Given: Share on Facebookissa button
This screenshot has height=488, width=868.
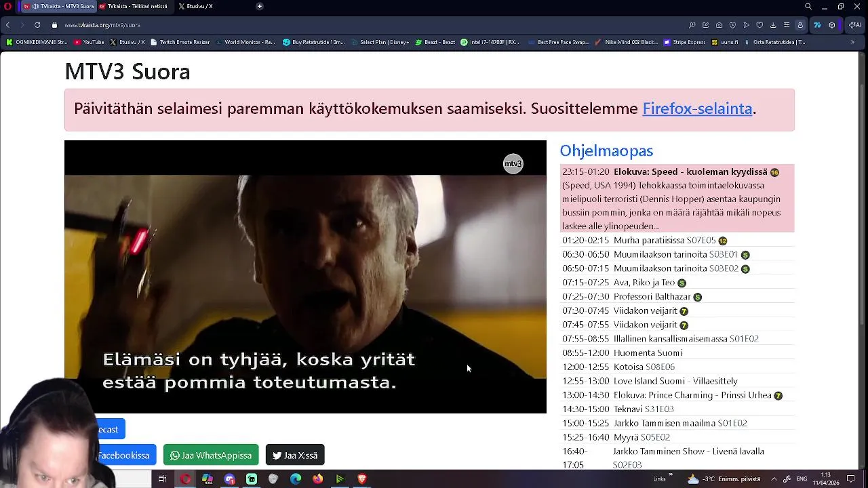Looking at the screenshot, I should point(126,455).
